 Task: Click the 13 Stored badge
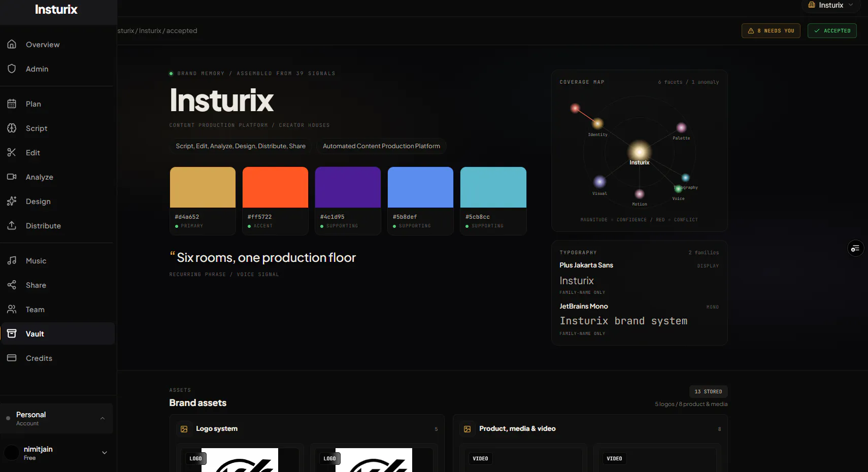tap(708, 391)
